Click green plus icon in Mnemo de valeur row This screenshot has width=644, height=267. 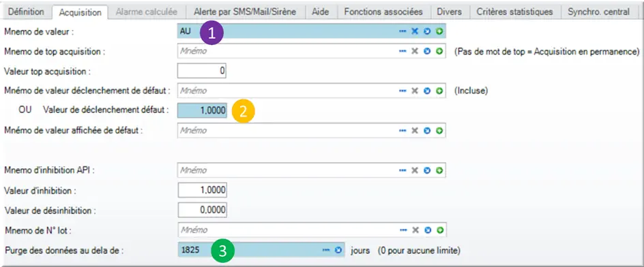tap(439, 31)
